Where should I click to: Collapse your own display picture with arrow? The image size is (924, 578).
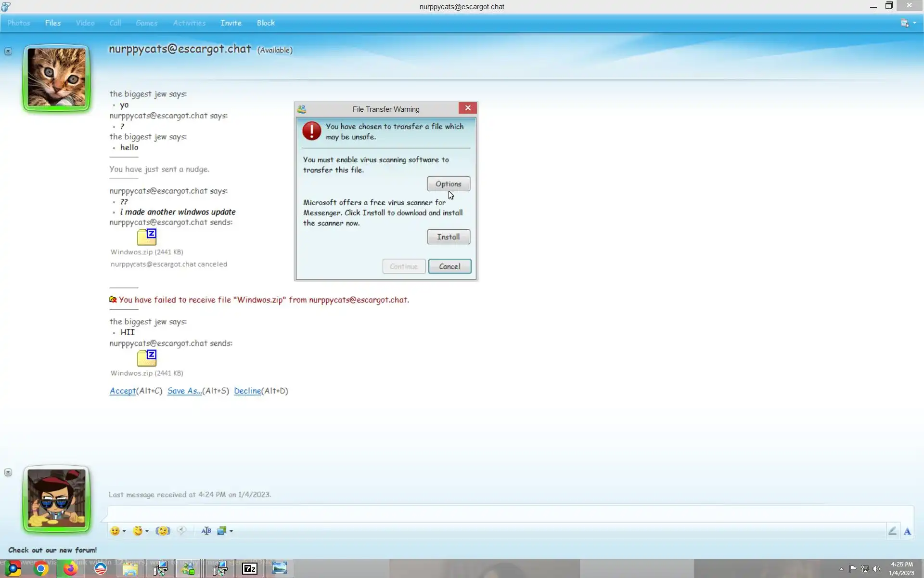click(8, 473)
